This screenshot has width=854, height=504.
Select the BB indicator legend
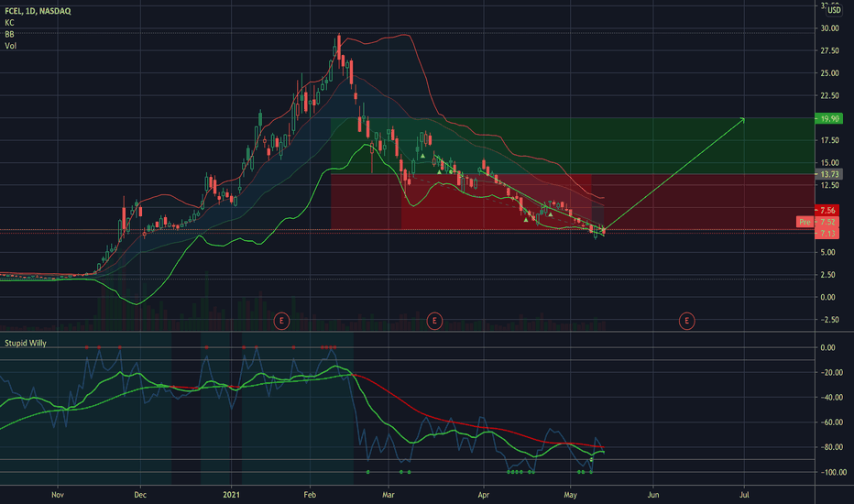pos(9,34)
